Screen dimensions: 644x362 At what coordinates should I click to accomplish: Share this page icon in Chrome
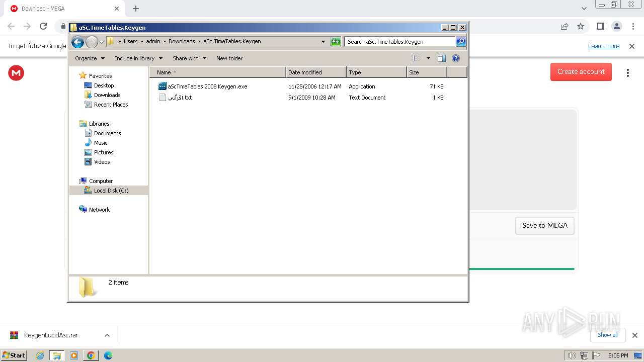565,26
